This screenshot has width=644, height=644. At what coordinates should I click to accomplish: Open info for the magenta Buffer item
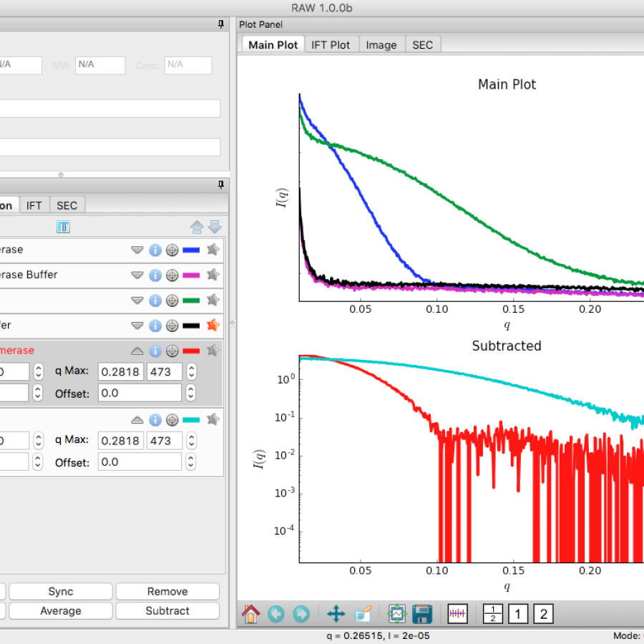(155, 275)
